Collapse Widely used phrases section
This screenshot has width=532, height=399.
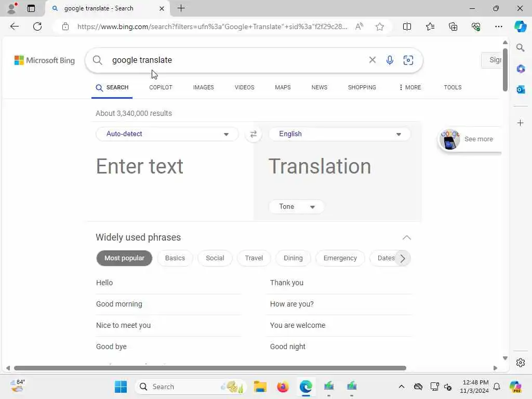coord(406,237)
